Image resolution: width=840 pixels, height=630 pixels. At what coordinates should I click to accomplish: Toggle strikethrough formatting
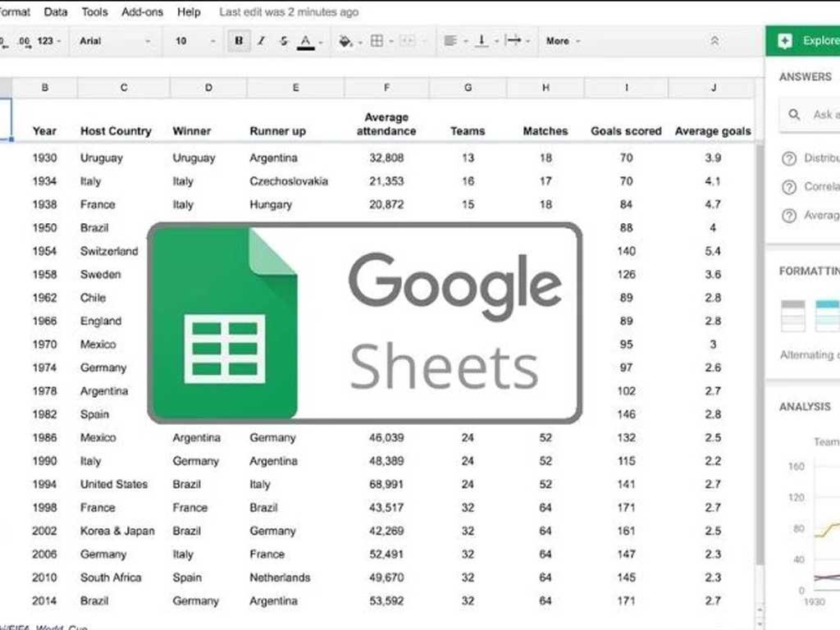(x=283, y=41)
